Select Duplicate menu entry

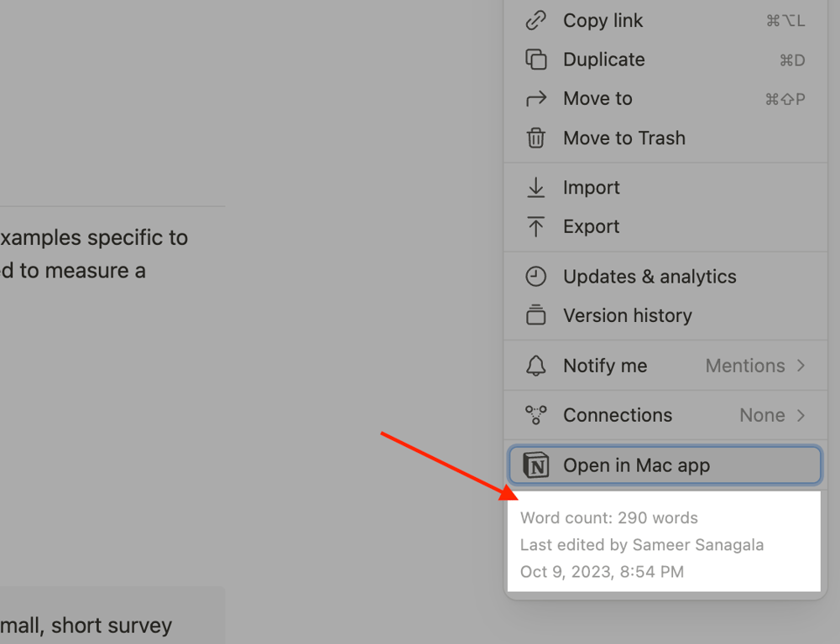pyautogui.click(x=604, y=60)
